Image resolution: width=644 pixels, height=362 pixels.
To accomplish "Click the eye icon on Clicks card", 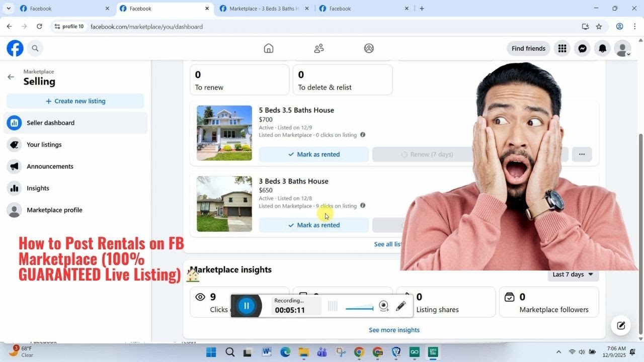I will (200, 297).
